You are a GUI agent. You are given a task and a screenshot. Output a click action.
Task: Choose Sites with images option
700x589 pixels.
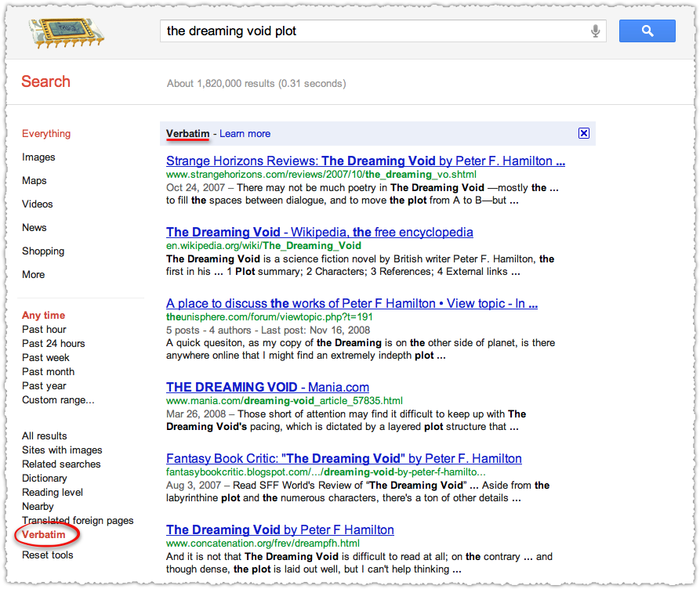pyautogui.click(x=62, y=450)
